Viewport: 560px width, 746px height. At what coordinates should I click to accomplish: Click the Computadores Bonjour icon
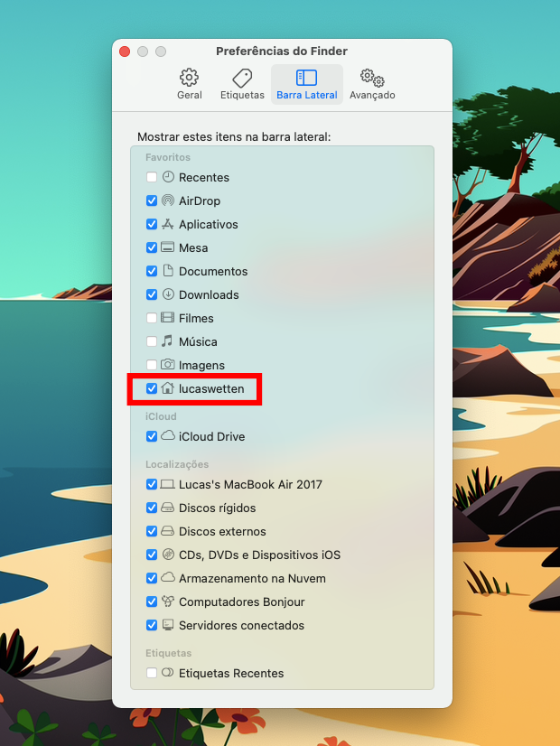tap(167, 601)
